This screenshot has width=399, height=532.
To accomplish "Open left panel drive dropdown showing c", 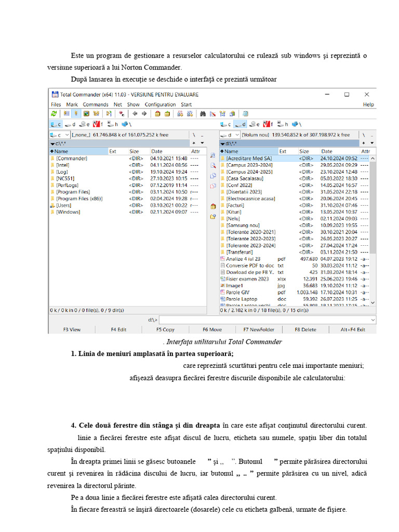I will tap(60, 135).
